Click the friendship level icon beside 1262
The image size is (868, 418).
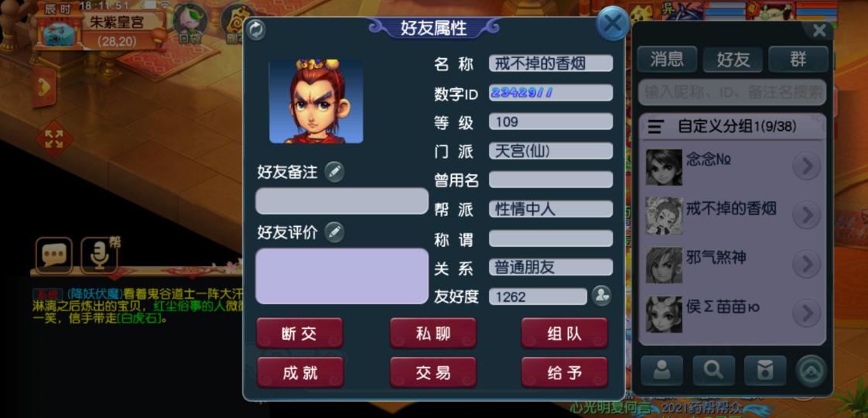[x=601, y=296]
